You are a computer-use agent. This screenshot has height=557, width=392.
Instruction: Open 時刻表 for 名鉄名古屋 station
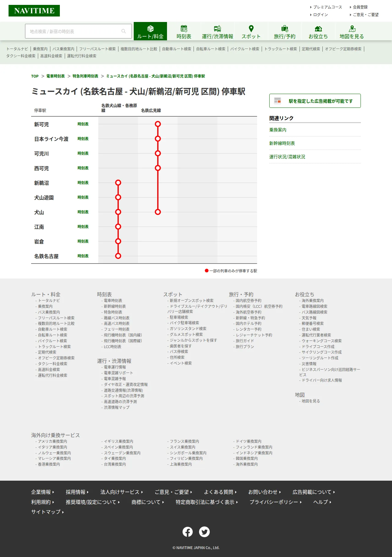(83, 256)
